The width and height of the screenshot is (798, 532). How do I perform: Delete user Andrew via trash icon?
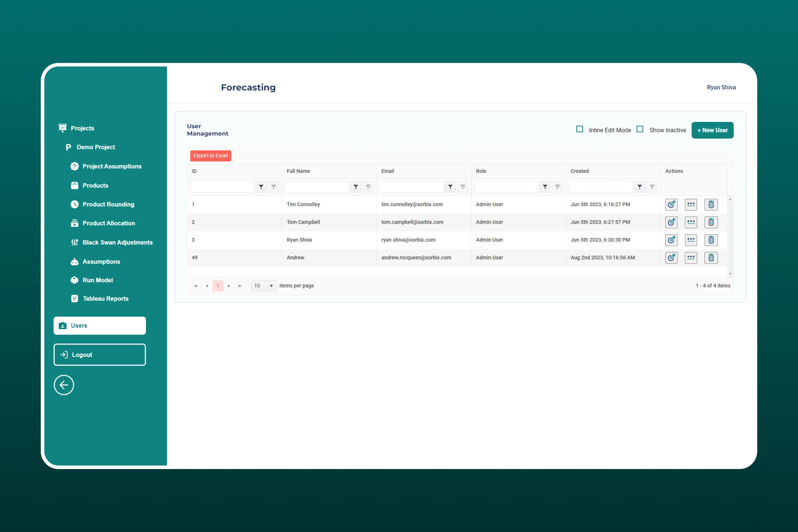711,258
